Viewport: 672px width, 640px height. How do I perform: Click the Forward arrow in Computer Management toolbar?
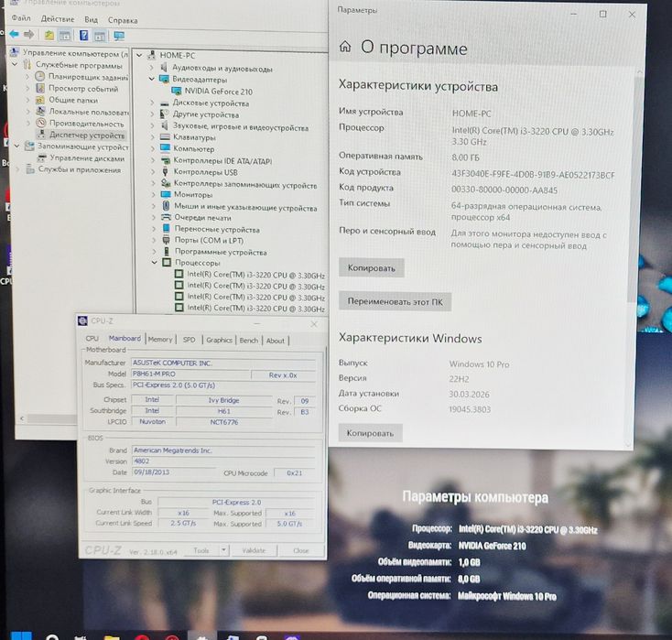click(x=28, y=35)
